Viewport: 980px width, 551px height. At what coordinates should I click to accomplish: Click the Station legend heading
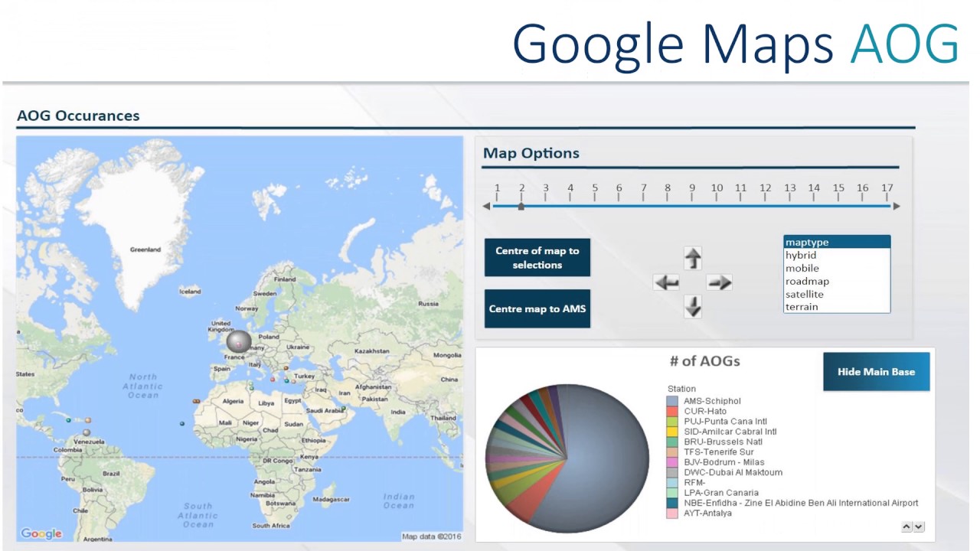681,389
